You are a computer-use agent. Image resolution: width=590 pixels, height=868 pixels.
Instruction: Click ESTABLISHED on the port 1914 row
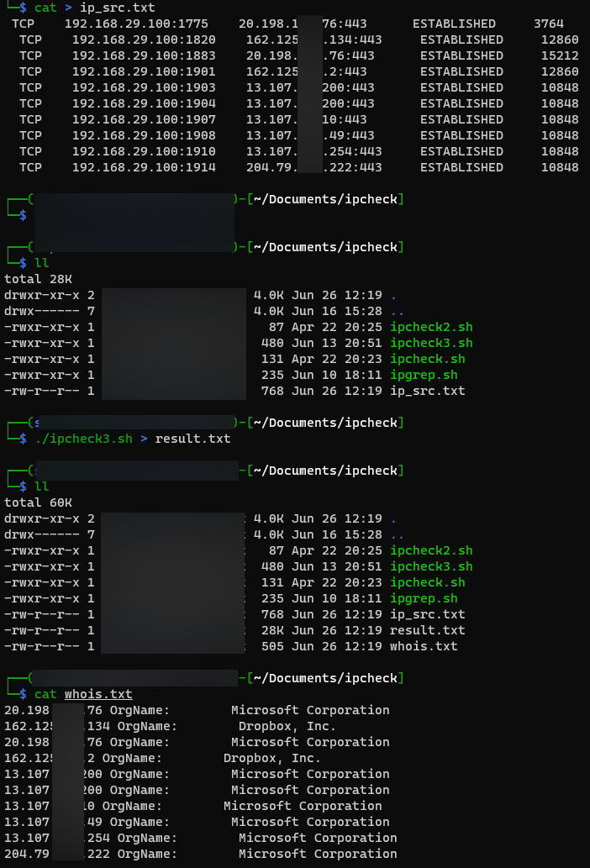(x=461, y=168)
